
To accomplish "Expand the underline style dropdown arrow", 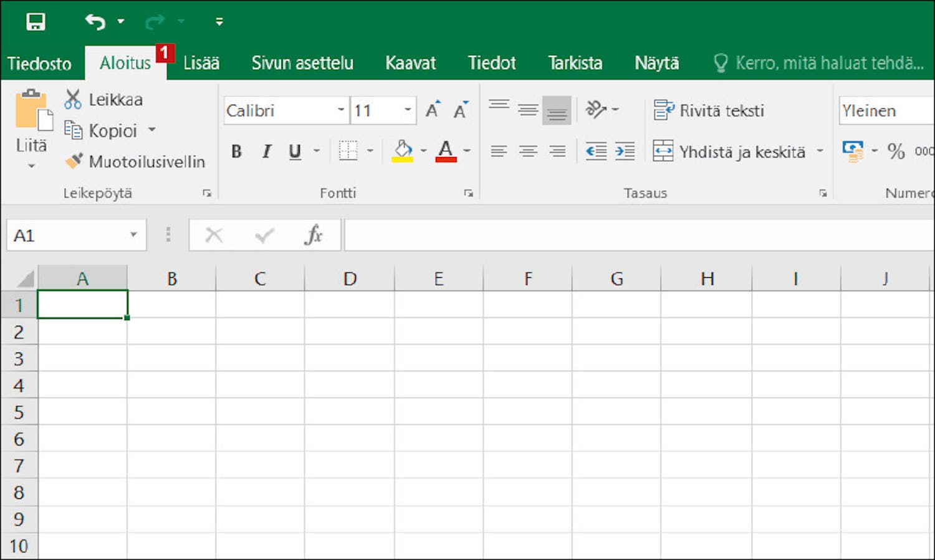I will [x=316, y=151].
